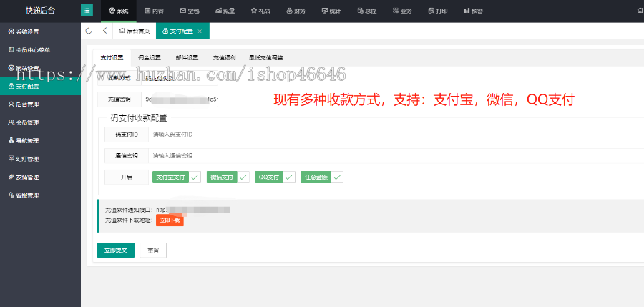Open the 预警 top navigation menu
The height and width of the screenshot is (307, 644).
point(473,11)
